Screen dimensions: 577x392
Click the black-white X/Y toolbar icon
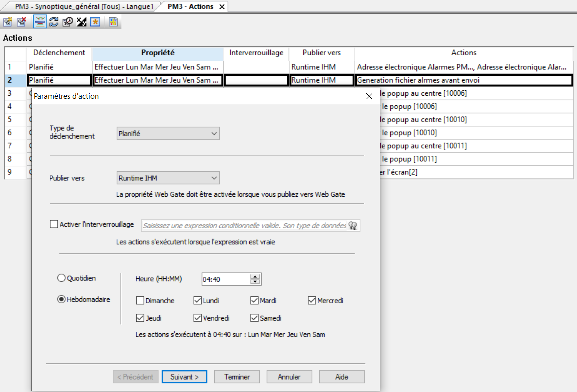point(81,22)
